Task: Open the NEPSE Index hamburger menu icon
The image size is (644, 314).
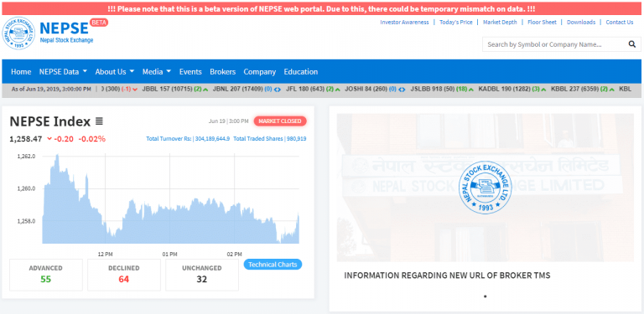Action: 99,121
